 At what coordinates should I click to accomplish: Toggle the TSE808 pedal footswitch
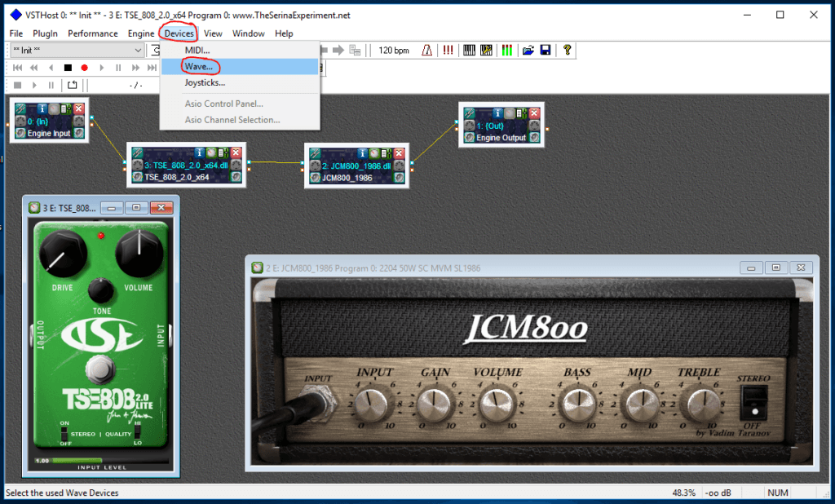point(99,368)
